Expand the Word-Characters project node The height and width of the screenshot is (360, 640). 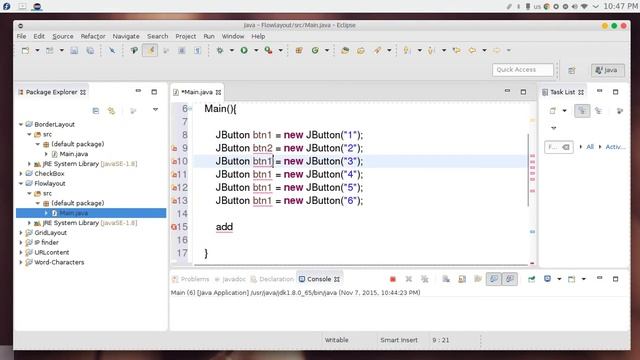21,262
